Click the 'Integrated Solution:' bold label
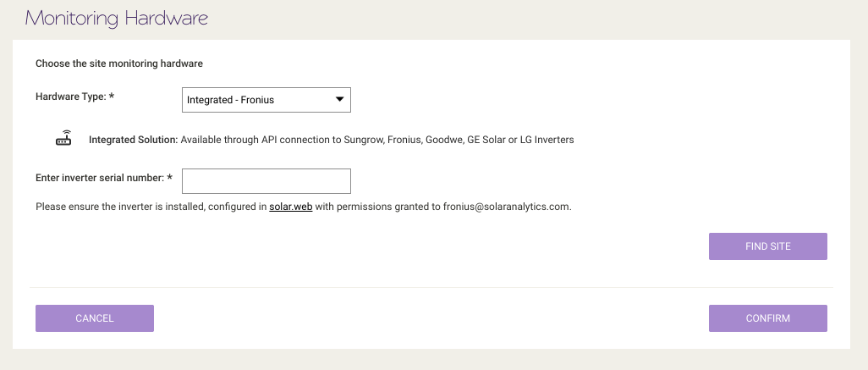 (134, 140)
